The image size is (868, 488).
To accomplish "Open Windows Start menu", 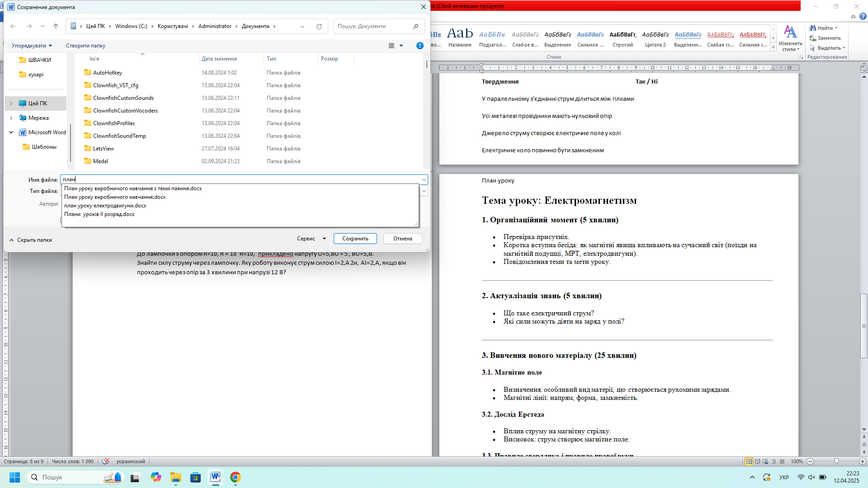I will (14, 477).
